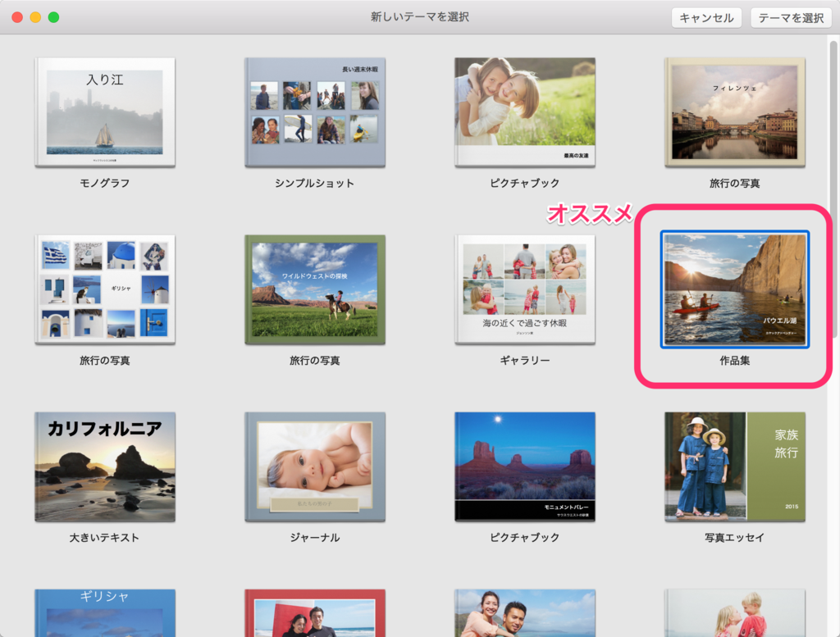840x637 pixels.
Task: Click the テーマを選択 button
Action: click(x=791, y=18)
